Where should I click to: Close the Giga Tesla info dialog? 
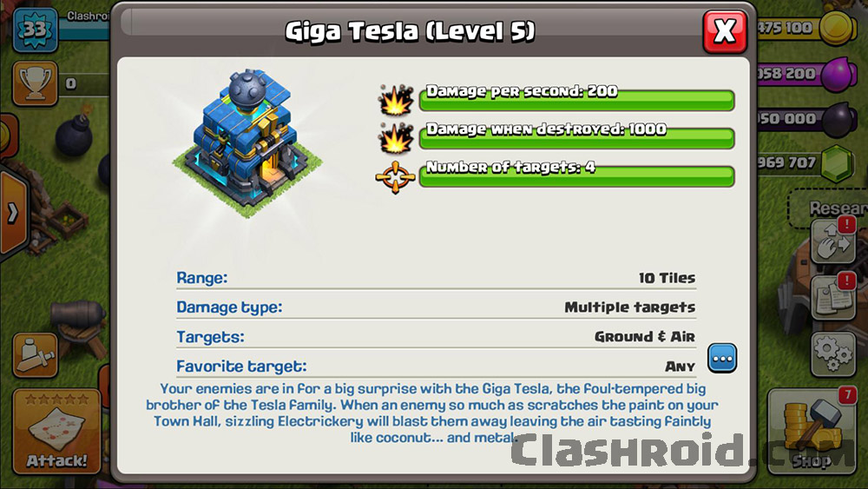[725, 31]
